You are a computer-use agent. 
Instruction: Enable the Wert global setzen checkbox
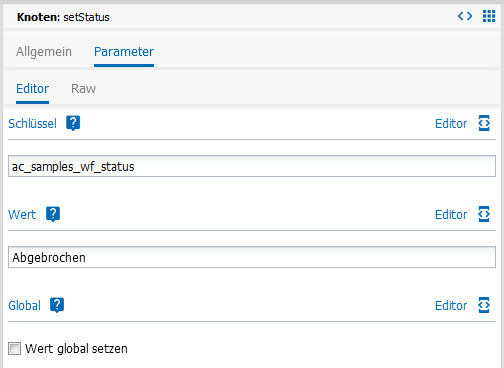(x=14, y=349)
